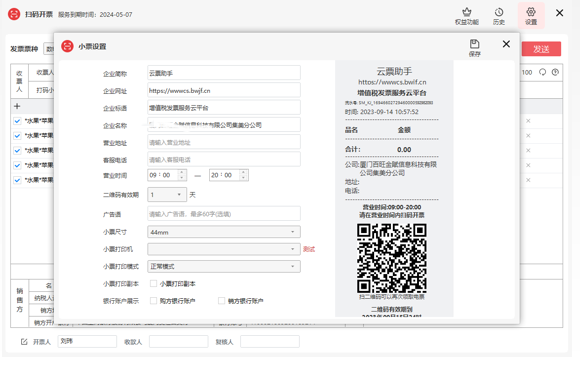Viewport: 580px width, 370px height.
Task: Click the 企业网址 input field
Action: point(224,90)
